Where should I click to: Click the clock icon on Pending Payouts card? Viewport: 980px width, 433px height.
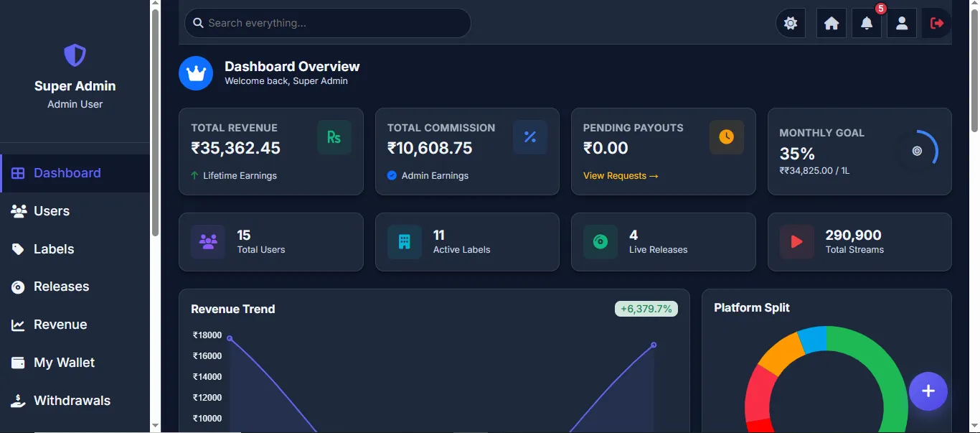point(727,137)
